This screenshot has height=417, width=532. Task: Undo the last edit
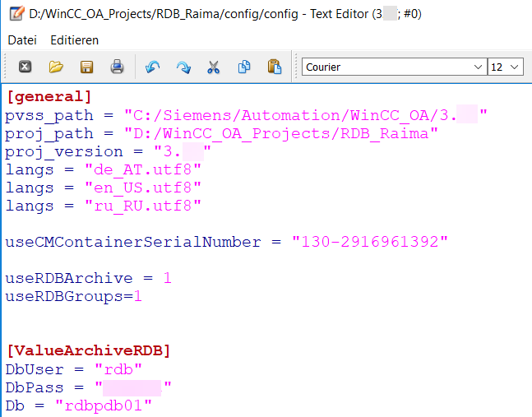[x=153, y=67]
